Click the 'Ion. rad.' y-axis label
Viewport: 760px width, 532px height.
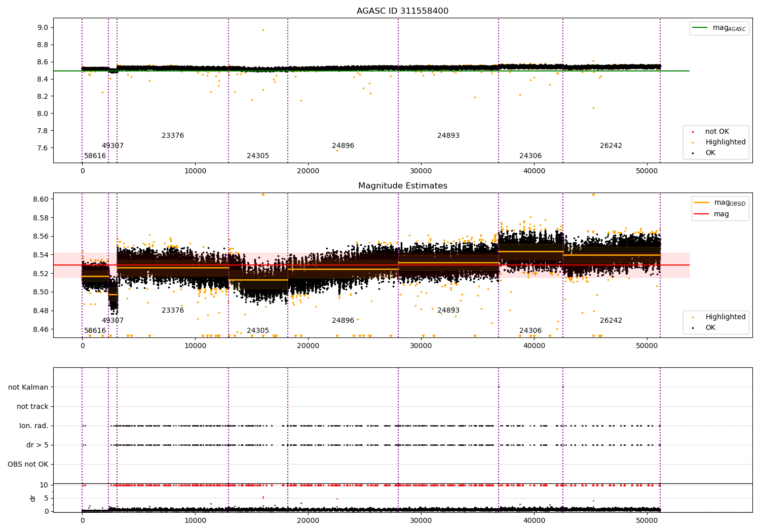point(34,426)
